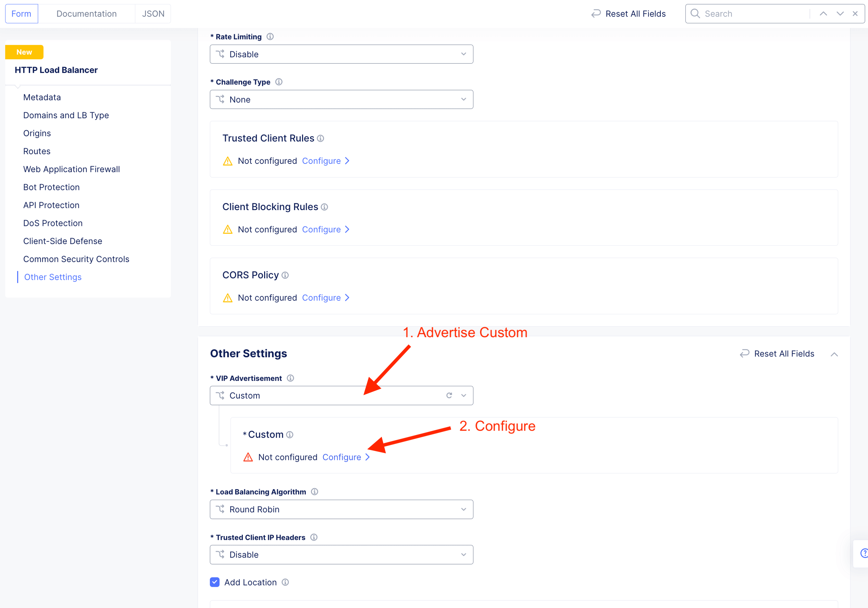Go to Bot Protection in sidebar

point(51,187)
